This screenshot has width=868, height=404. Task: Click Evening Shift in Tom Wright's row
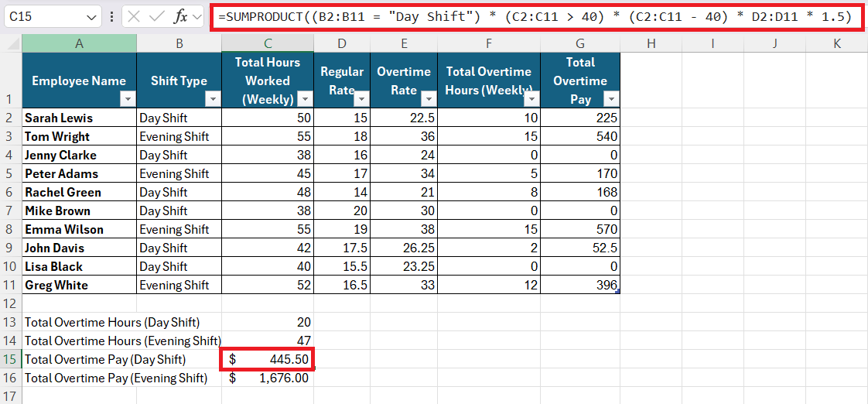click(179, 136)
